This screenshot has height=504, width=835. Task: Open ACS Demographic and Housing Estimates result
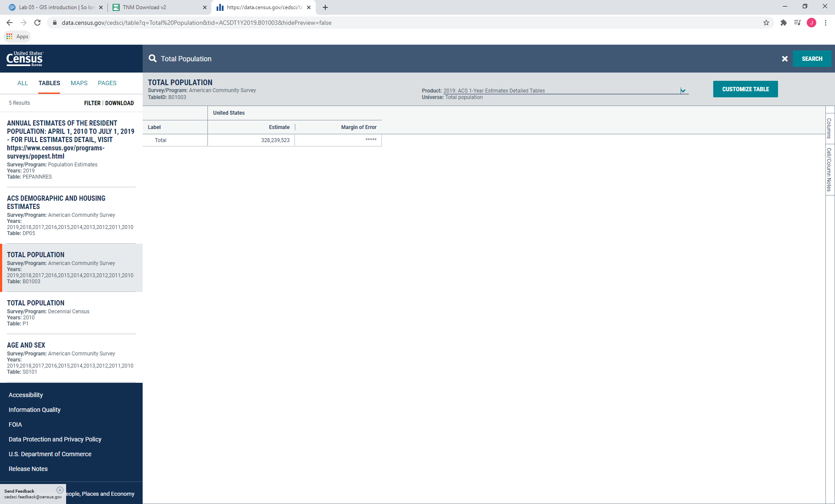tap(71, 215)
